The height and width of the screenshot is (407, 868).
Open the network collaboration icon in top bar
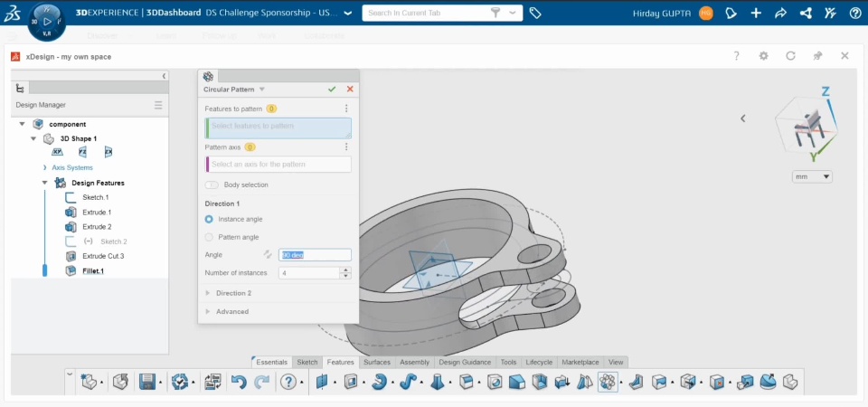coord(806,14)
